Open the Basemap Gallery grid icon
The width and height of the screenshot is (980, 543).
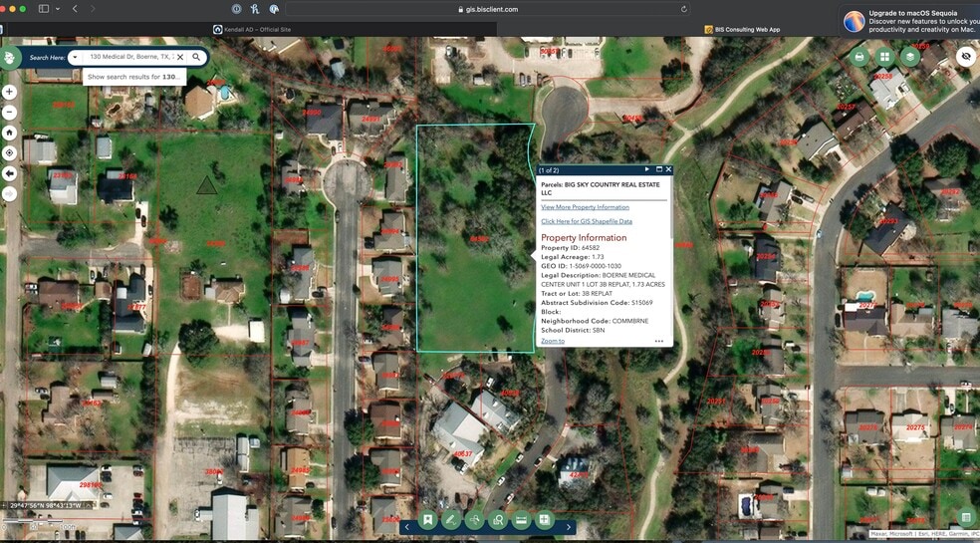coord(884,57)
